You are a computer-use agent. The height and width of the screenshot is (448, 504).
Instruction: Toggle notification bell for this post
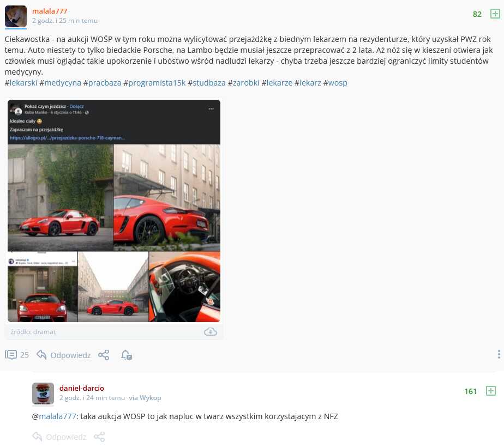tap(127, 355)
